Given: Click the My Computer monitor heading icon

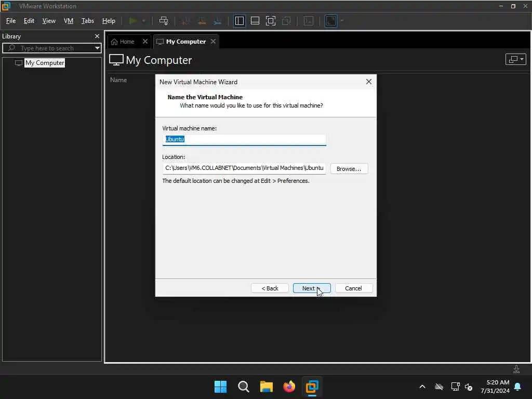Looking at the screenshot, I should pos(116,60).
